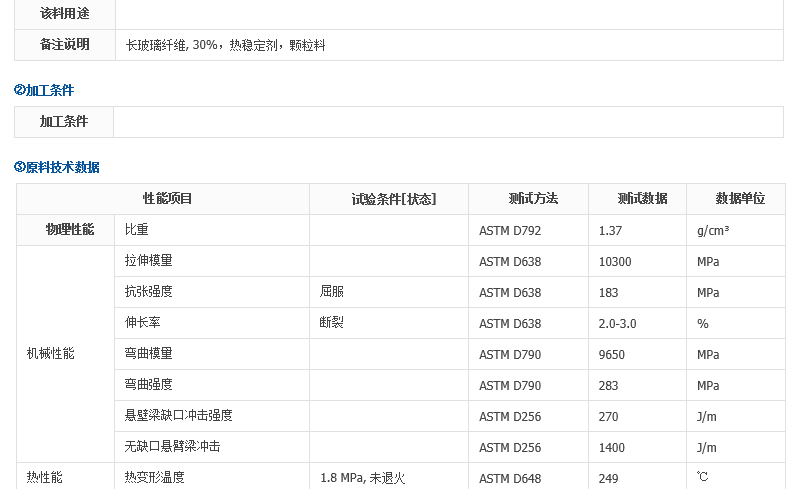Image resolution: width=793 pixels, height=489 pixels.
Task: Click the 2.0-3.0 elongation value
Action: pos(618,324)
